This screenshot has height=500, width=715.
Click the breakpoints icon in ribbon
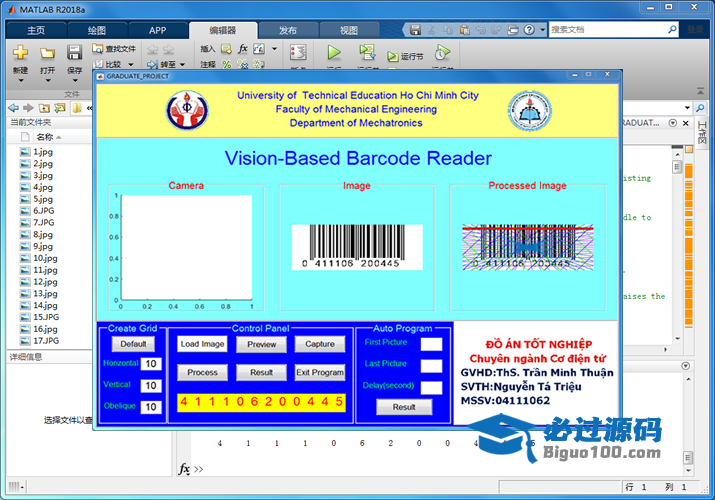tap(298, 52)
